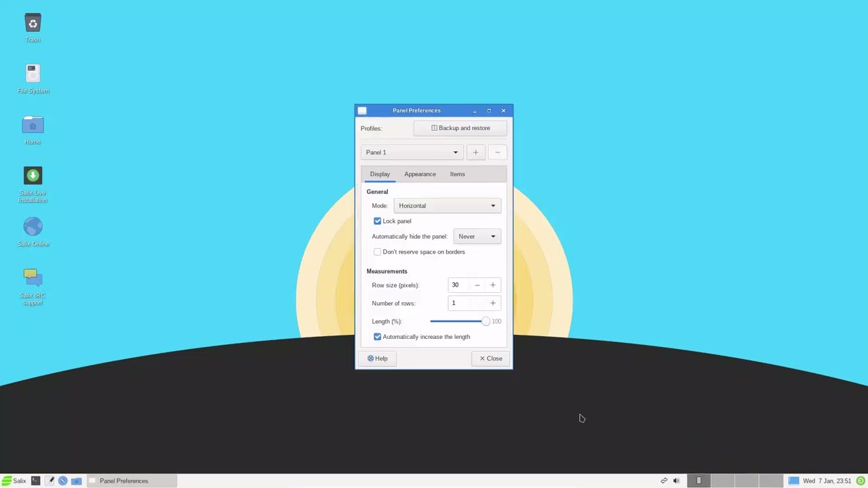The width and height of the screenshot is (868, 488).
Task: Adjust the Length percent slider
Action: 459,321
